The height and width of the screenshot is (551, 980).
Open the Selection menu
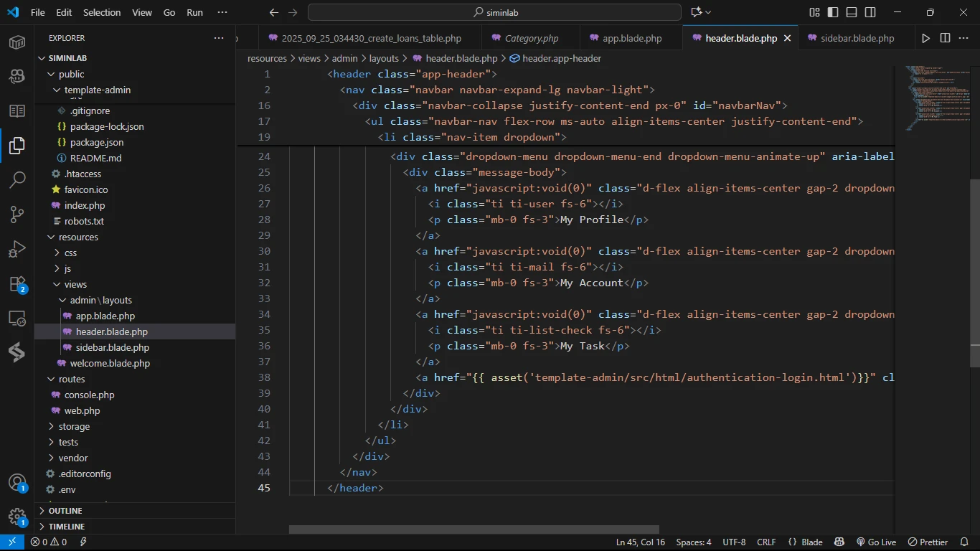click(x=102, y=12)
